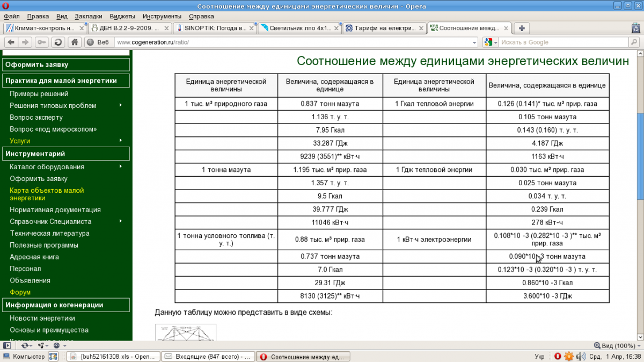Switch to buh52161308.xls OpenOffice taskbar window
The height and width of the screenshot is (362, 644).
tap(113, 357)
